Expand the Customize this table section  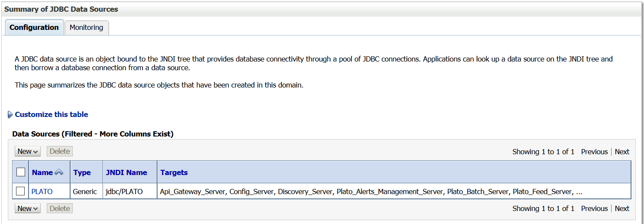pos(52,114)
